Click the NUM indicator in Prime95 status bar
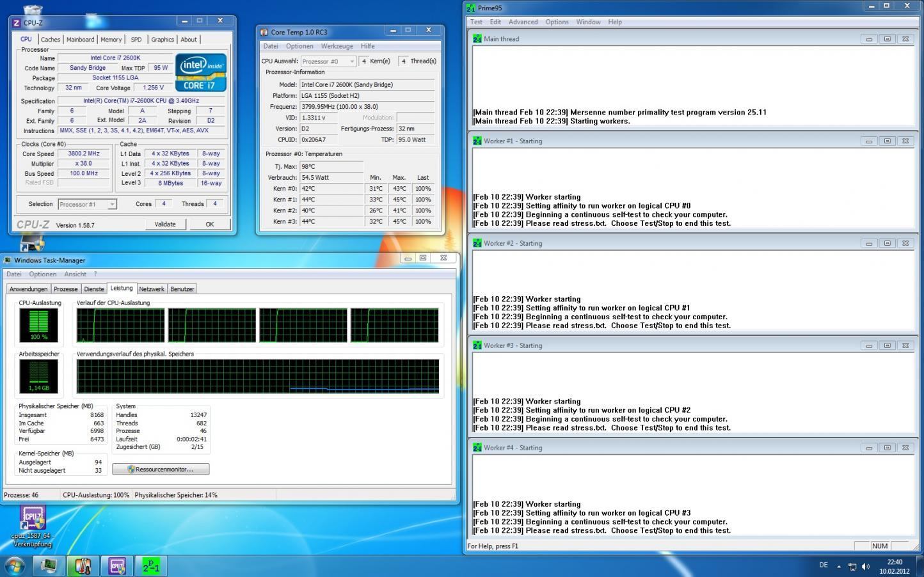Image resolution: width=924 pixels, height=577 pixels. 880,546
